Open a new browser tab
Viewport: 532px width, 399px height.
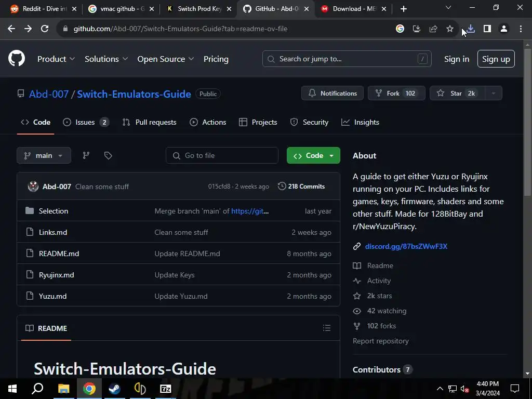(403, 9)
